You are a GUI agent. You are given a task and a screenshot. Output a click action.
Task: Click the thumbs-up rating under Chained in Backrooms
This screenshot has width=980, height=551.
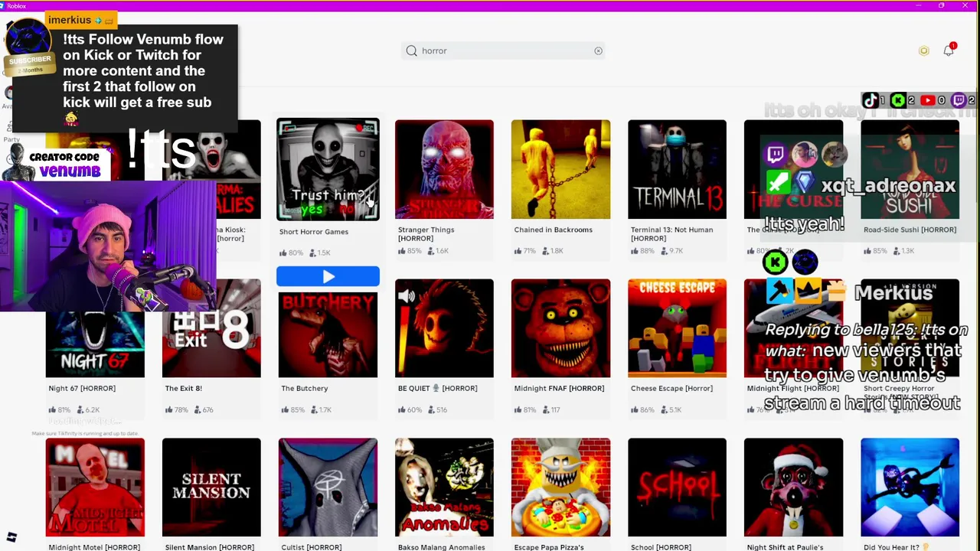525,251
